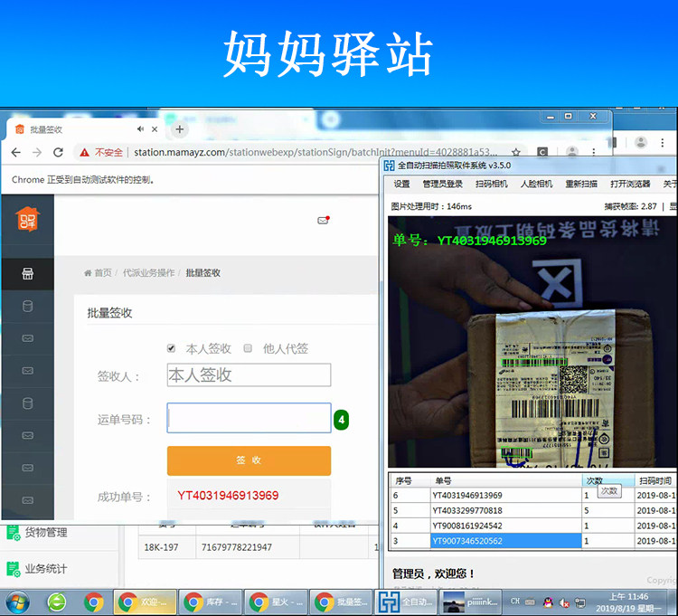The image size is (678, 616).
Task: Click the 运单号码 input field
Action: point(250,418)
